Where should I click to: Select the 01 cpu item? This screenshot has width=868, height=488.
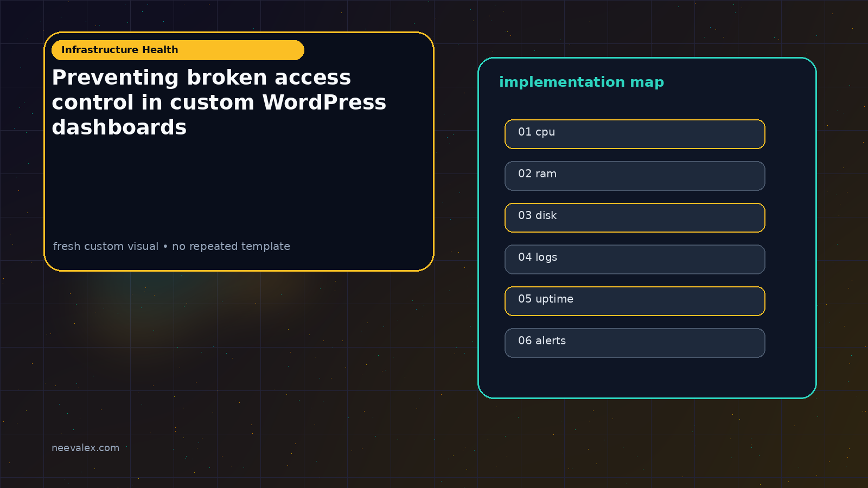[635, 134]
